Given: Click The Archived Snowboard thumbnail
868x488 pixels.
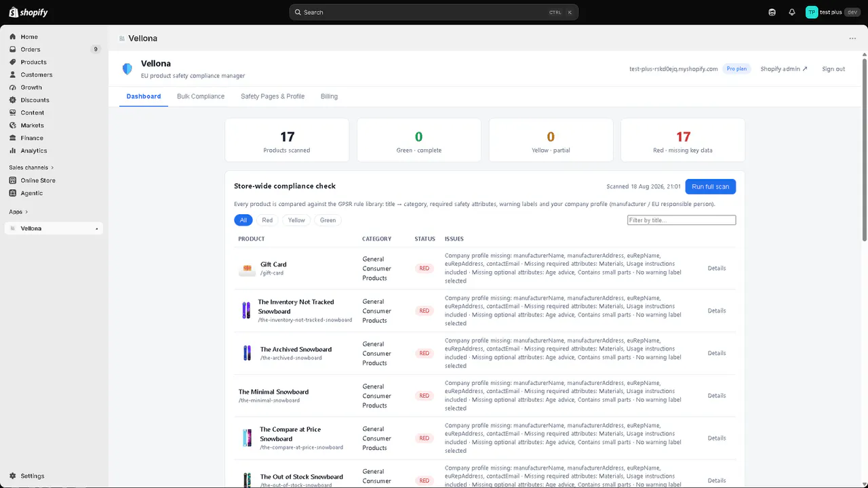Looking at the screenshot, I should (247, 353).
